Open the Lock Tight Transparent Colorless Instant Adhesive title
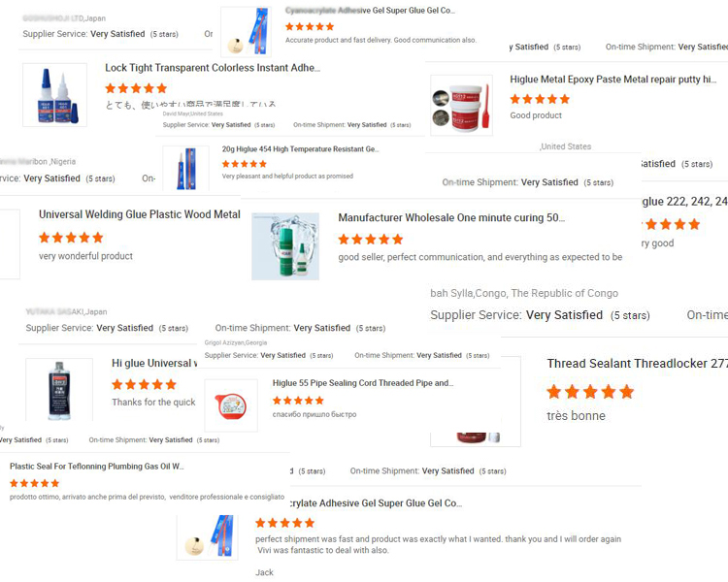Viewport: 728px width, 582px height. click(212, 68)
